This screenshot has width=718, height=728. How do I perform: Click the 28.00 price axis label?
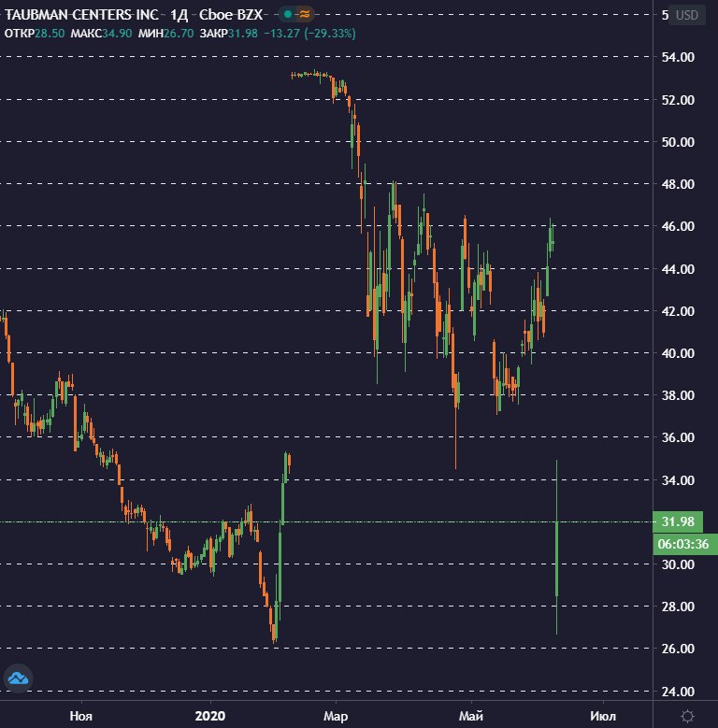[x=678, y=607]
